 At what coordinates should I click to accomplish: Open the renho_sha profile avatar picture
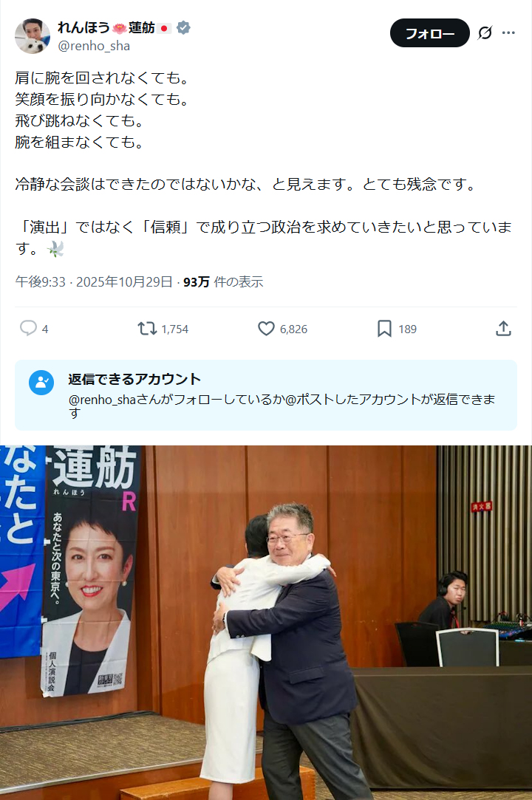coord(33,36)
